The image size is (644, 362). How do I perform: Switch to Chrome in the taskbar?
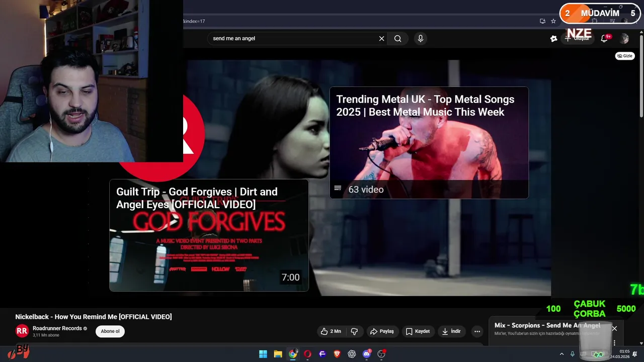293,354
